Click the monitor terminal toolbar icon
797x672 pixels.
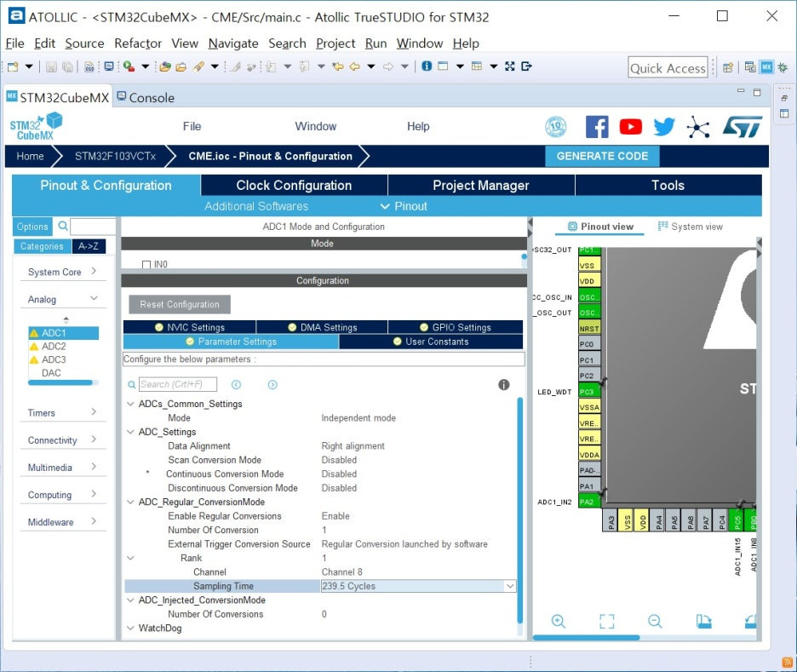point(109,66)
